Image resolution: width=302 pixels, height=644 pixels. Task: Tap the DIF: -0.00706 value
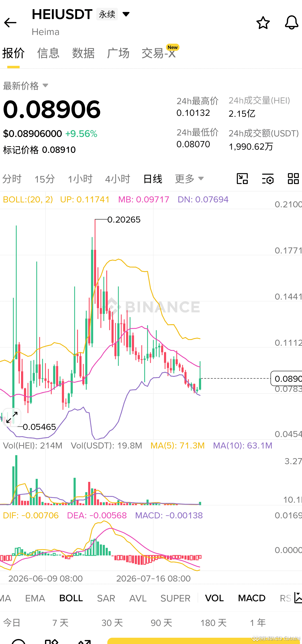[31, 515]
